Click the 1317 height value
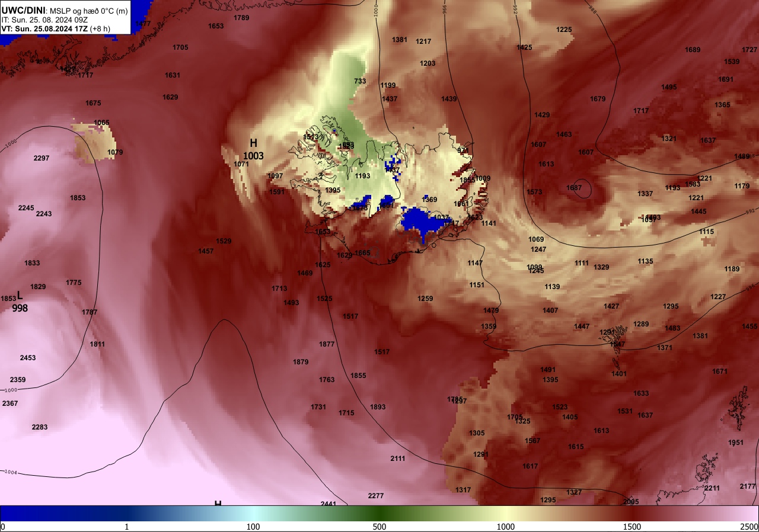The height and width of the screenshot is (532, 759). click(463, 490)
